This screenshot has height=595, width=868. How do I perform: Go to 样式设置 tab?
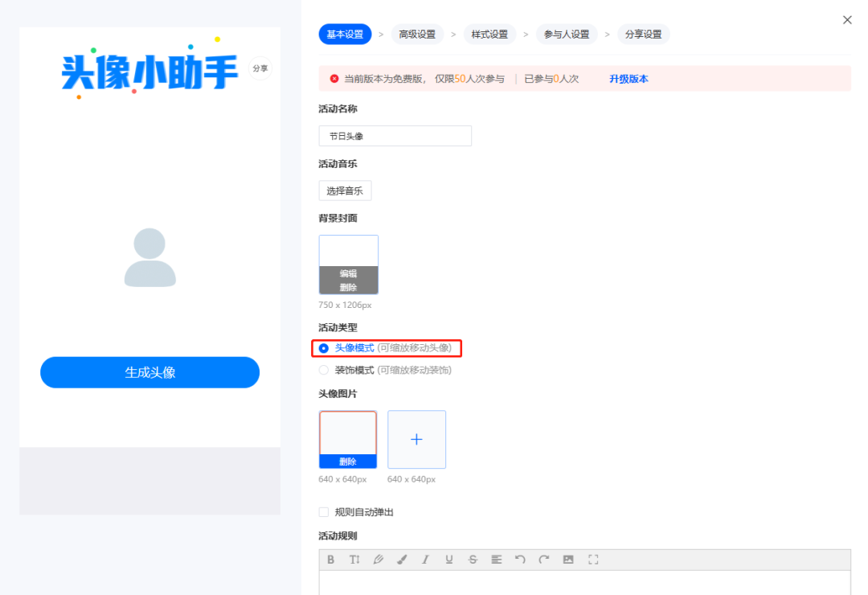490,35
